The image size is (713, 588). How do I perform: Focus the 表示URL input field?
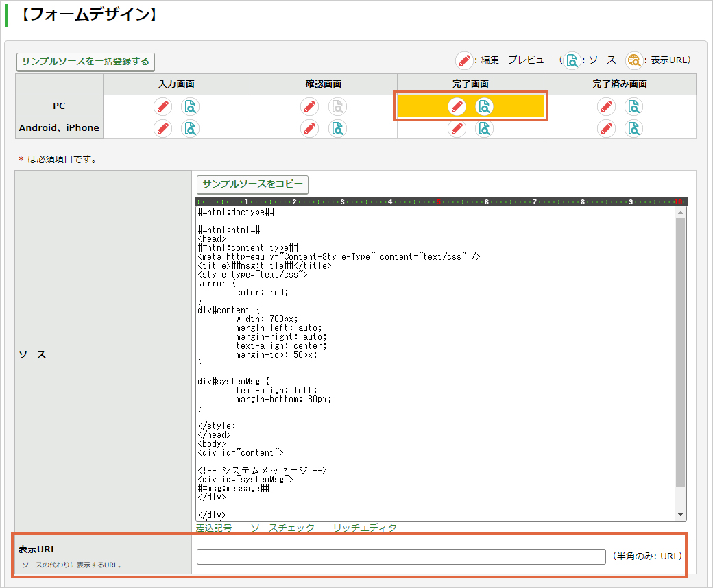pyautogui.click(x=401, y=556)
